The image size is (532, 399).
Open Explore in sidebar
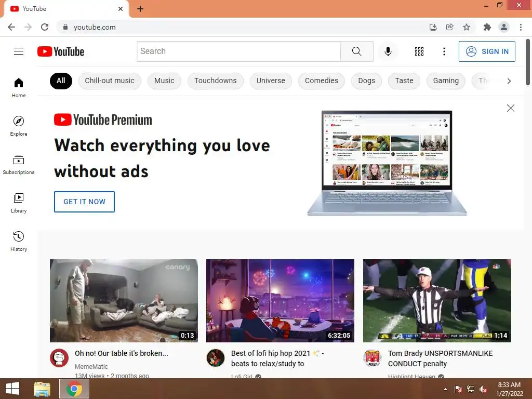19,126
